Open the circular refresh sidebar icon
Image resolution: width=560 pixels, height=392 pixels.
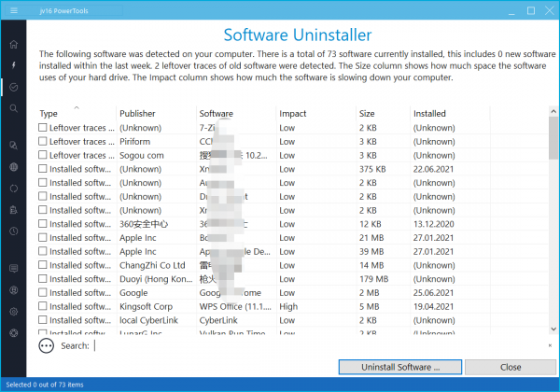pos(14,189)
